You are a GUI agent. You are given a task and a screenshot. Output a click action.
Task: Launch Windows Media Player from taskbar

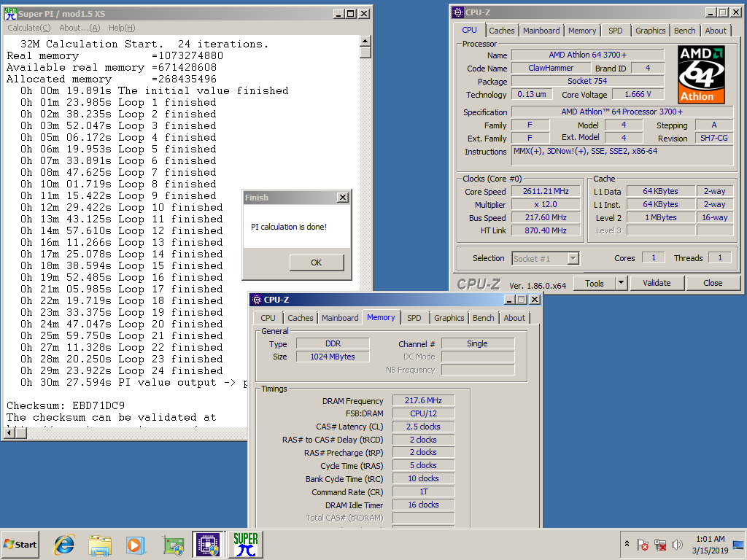point(135,545)
